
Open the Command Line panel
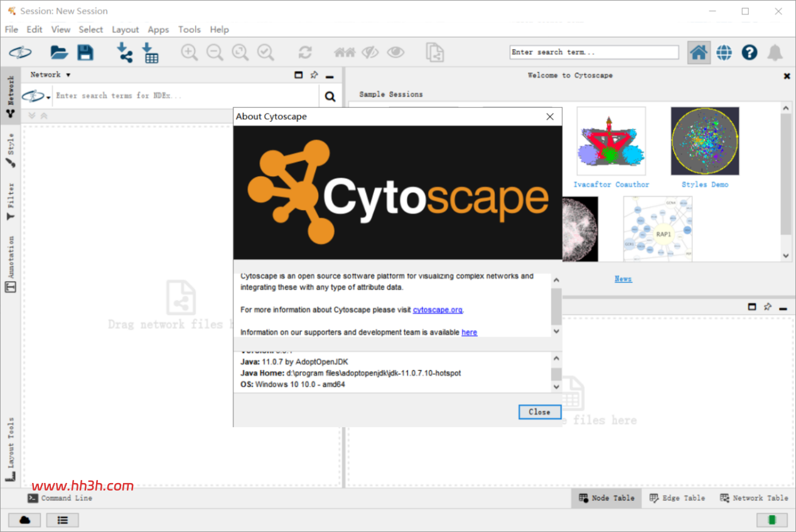click(60, 498)
